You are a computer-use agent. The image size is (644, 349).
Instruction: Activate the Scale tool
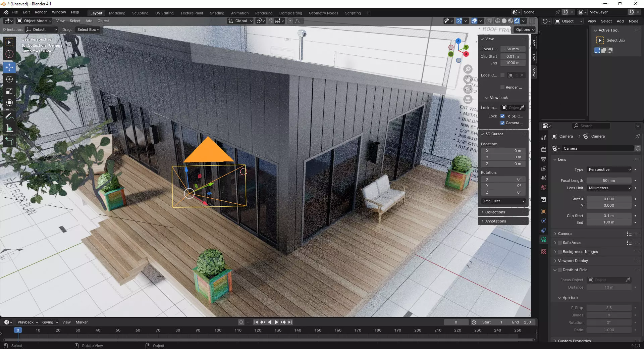click(9, 91)
